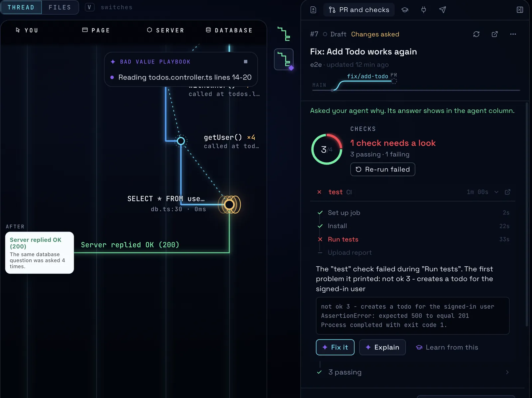Switch to the THREAD tab

[21, 7]
